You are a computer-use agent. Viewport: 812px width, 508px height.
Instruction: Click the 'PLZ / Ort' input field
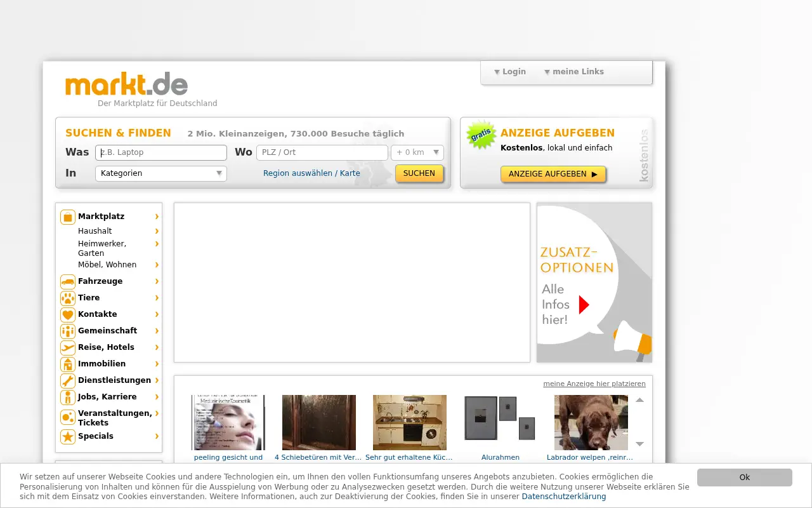(x=322, y=152)
